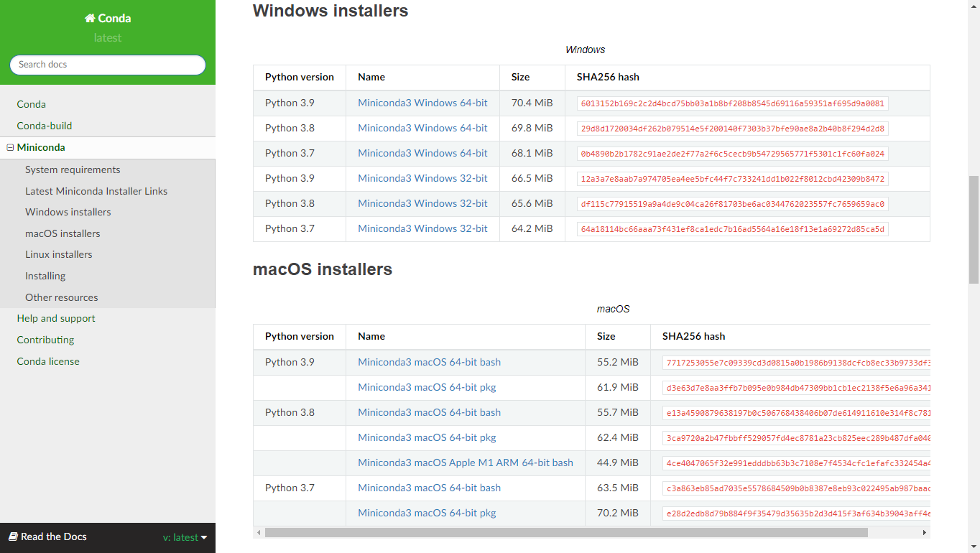Click the Conda home icon
The width and height of the screenshot is (980, 553).
coord(90,19)
